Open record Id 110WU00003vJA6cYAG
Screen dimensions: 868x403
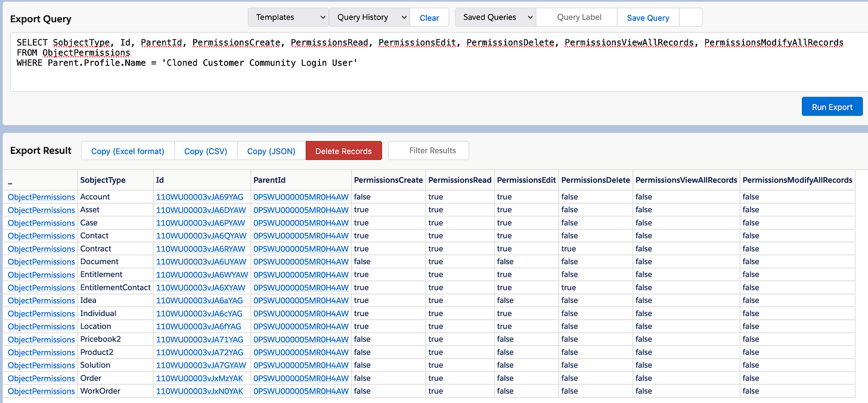(x=199, y=314)
